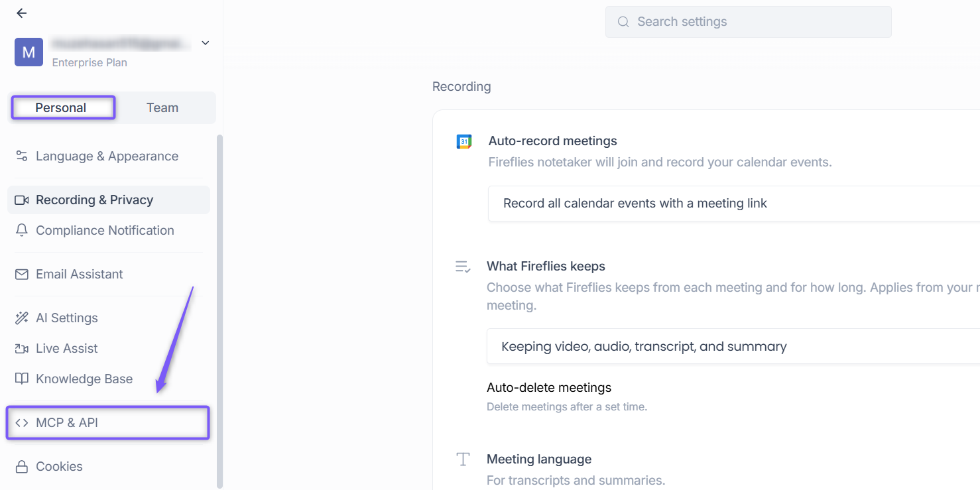Click the Google Calendar icon
The height and width of the screenshot is (490, 980).
pos(464,141)
